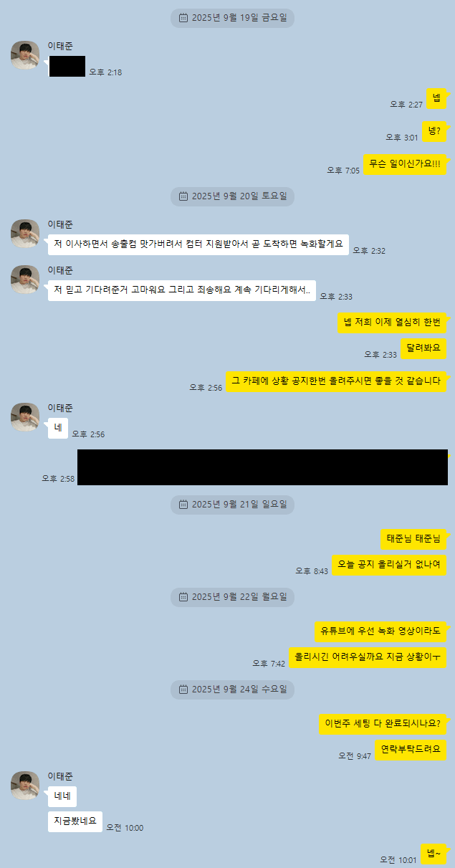This screenshot has height=868, width=455.
Task: View the avatar beside the 저 이사하면서 송출컴 message
Action: point(25,234)
